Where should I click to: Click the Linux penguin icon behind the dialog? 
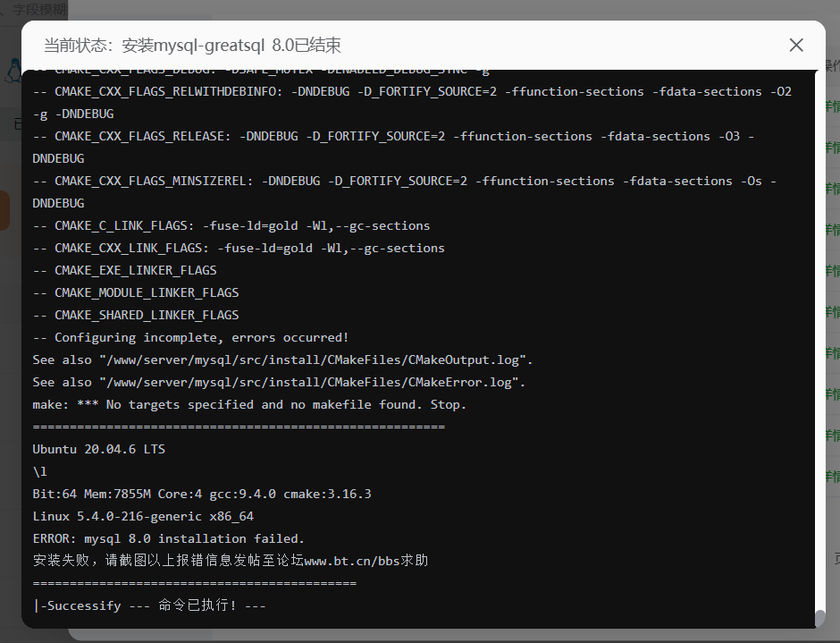point(13,71)
